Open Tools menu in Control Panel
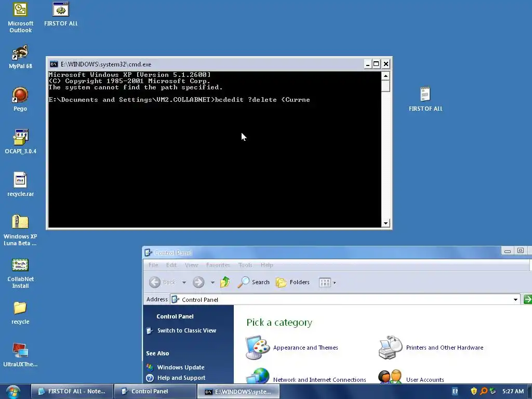The height and width of the screenshot is (399, 532). (245, 265)
